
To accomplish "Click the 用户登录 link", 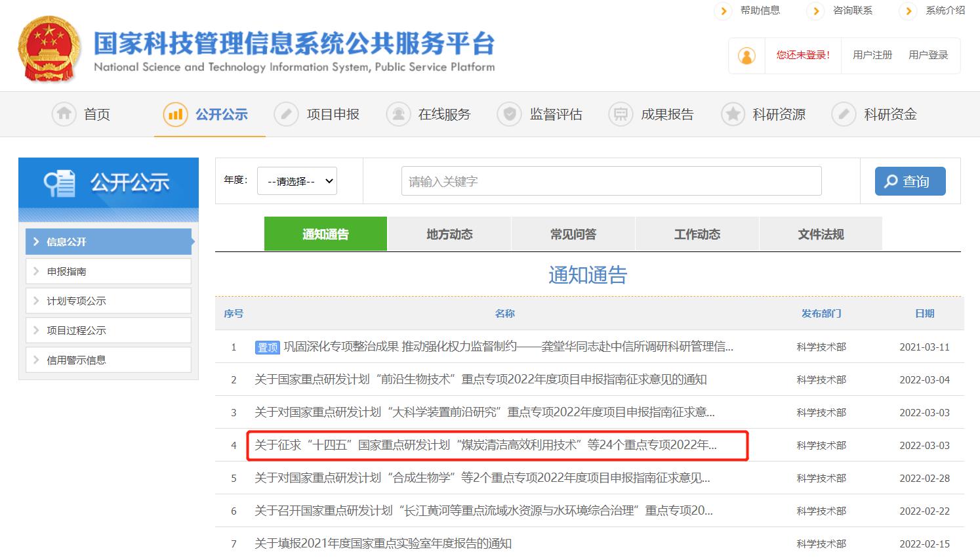I will point(929,55).
